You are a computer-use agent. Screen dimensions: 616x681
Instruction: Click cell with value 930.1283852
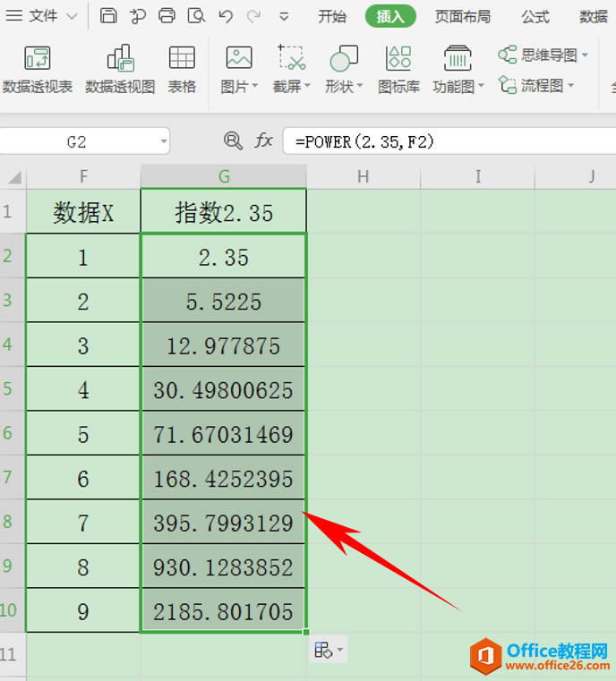click(x=224, y=566)
